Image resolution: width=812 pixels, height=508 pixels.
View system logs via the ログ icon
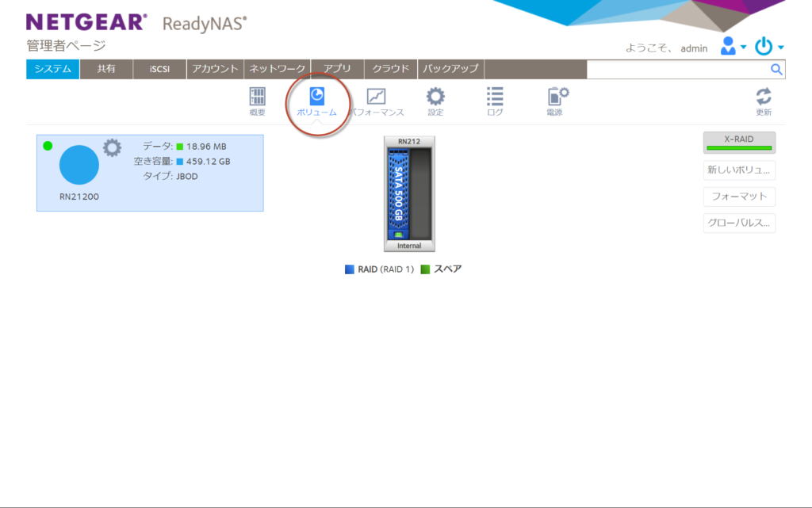493,99
